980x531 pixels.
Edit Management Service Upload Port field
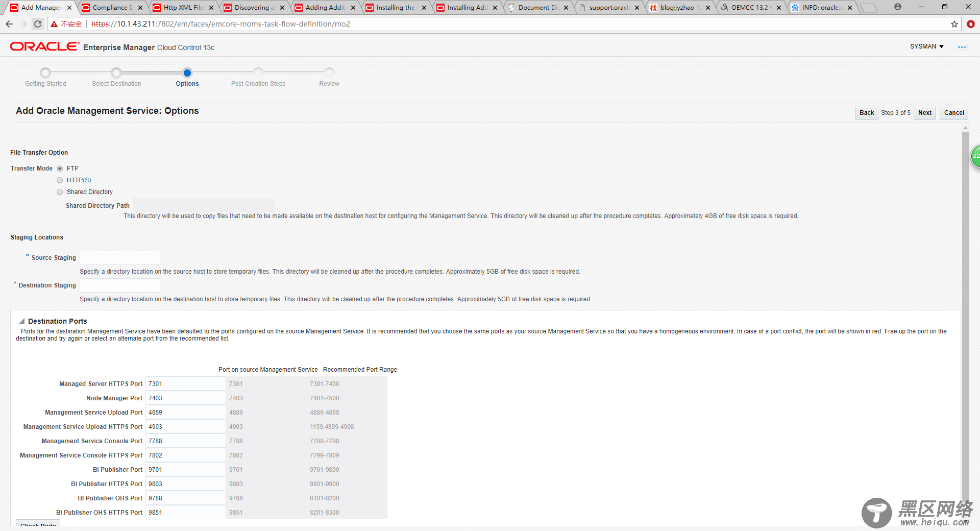tap(186, 413)
